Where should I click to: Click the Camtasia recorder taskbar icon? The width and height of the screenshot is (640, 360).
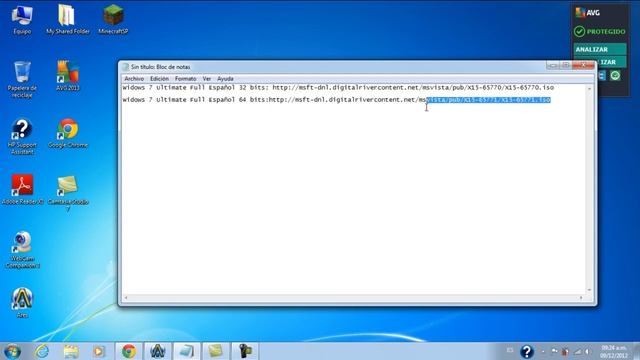pyautogui.click(x=245, y=351)
